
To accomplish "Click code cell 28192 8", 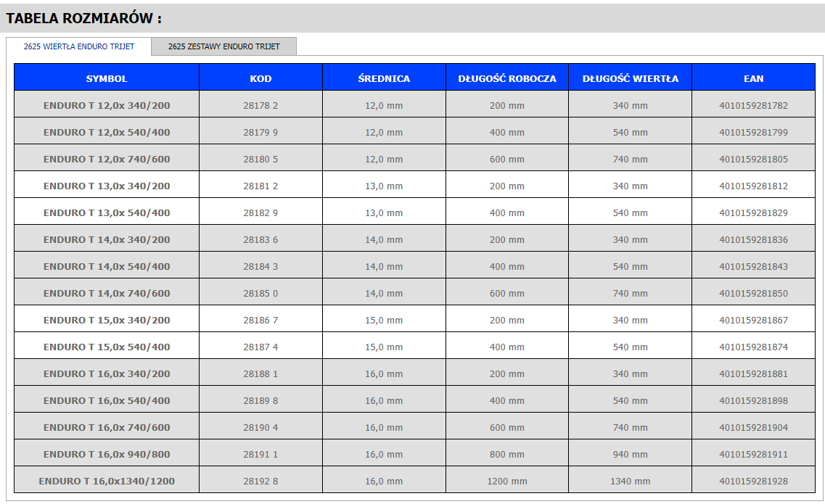I will (x=260, y=481).
